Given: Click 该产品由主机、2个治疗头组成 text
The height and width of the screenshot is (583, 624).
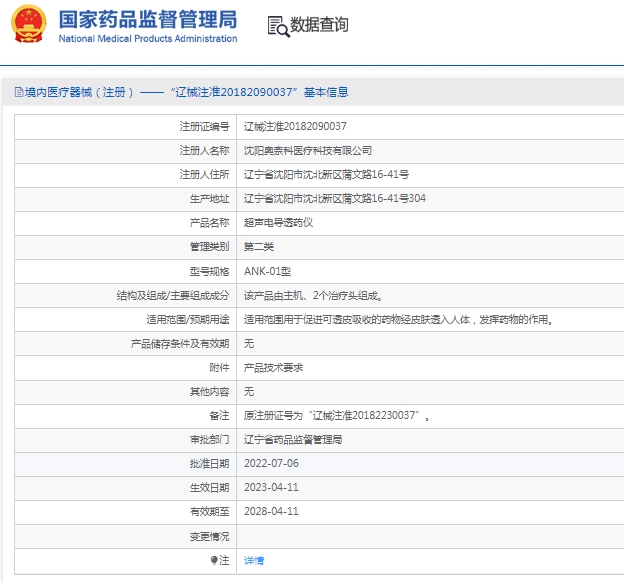Looking at the screenshot, I should 314,295.
